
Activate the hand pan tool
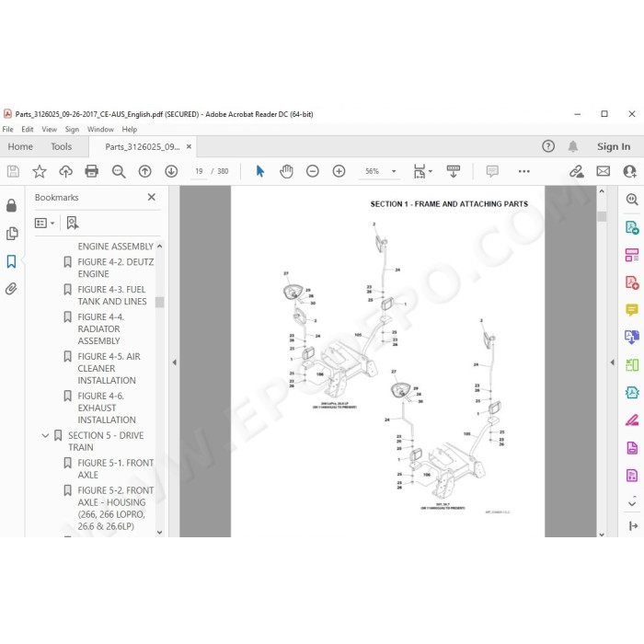click(286, 171)
